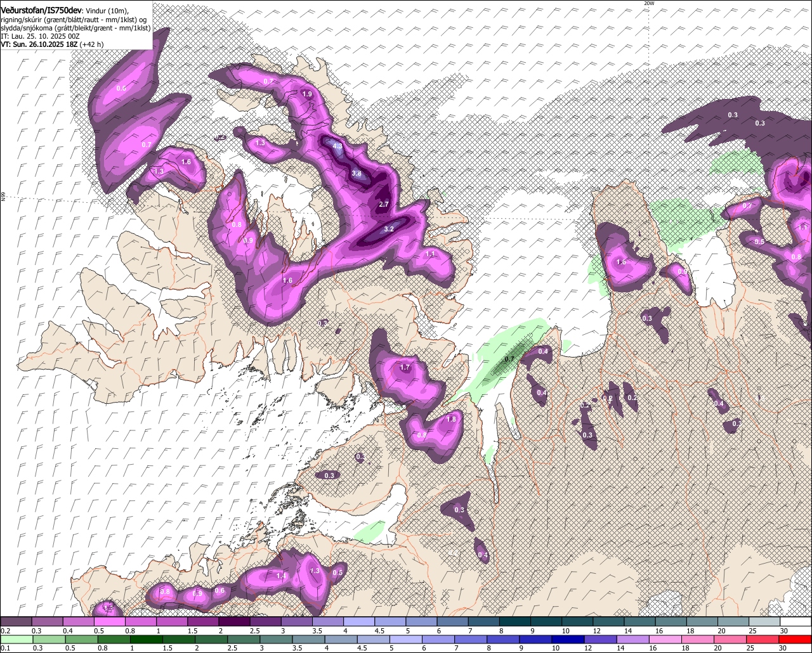Click the '3.2' precipitation value on the map
The width and height of the screenshot is (812, 653).
(x=389, y=229)
